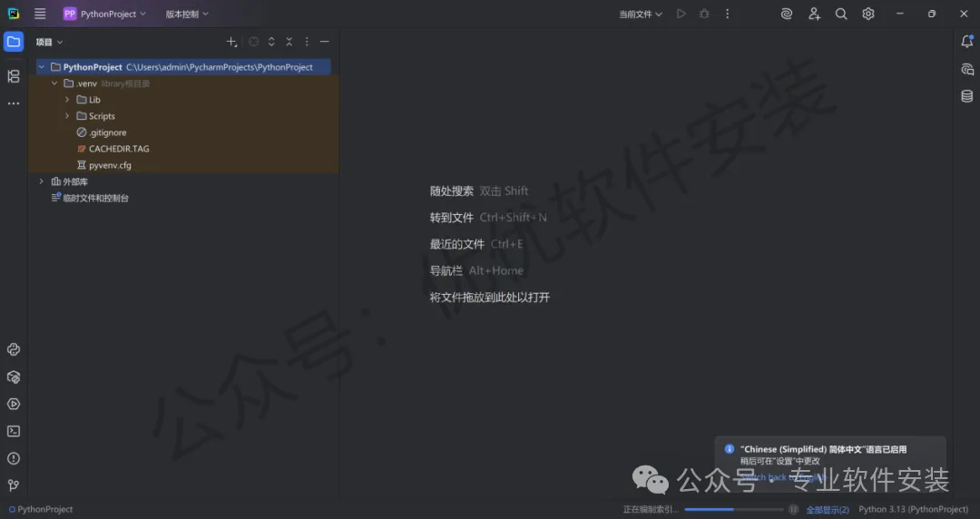The width and height of the screenshot is (980, 519).
Task: Open AI chat icon in right sidebar
Action: (967, 69)
